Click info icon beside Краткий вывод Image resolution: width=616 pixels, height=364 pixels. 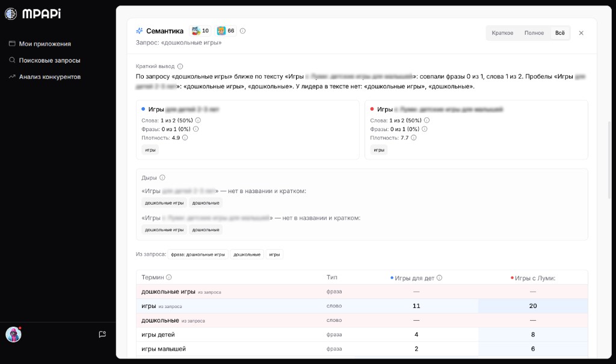(180, 66)
